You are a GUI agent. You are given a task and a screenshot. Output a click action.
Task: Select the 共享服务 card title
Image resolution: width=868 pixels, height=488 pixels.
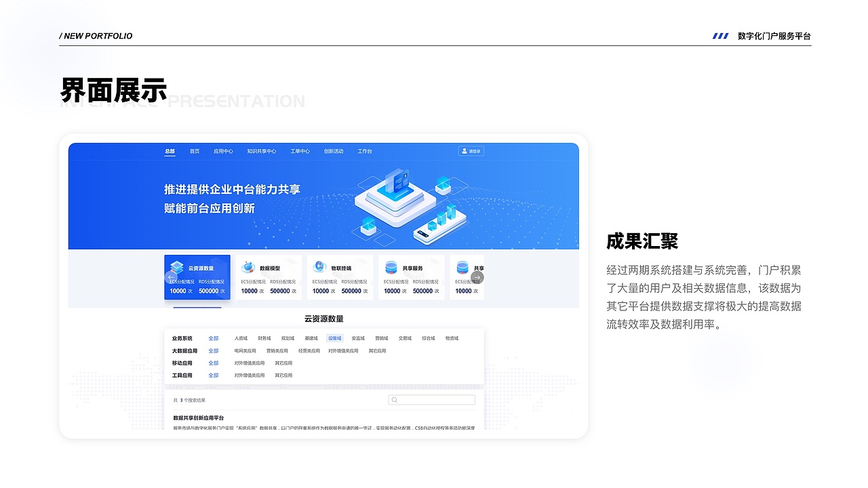click(x=412, y=268)
